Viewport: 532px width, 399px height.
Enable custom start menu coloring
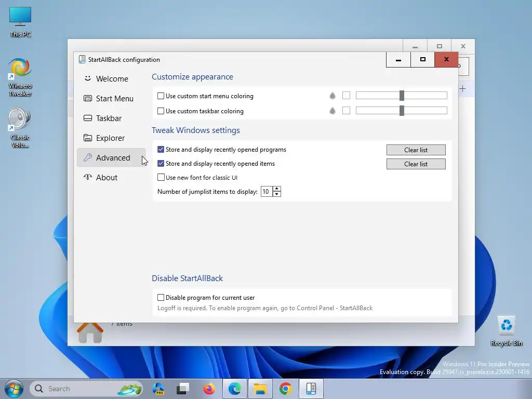[x=161, y=96]
